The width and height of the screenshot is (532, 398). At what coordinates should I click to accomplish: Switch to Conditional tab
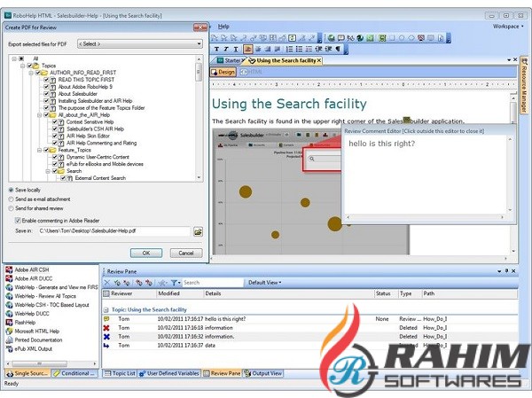[74, 373]
